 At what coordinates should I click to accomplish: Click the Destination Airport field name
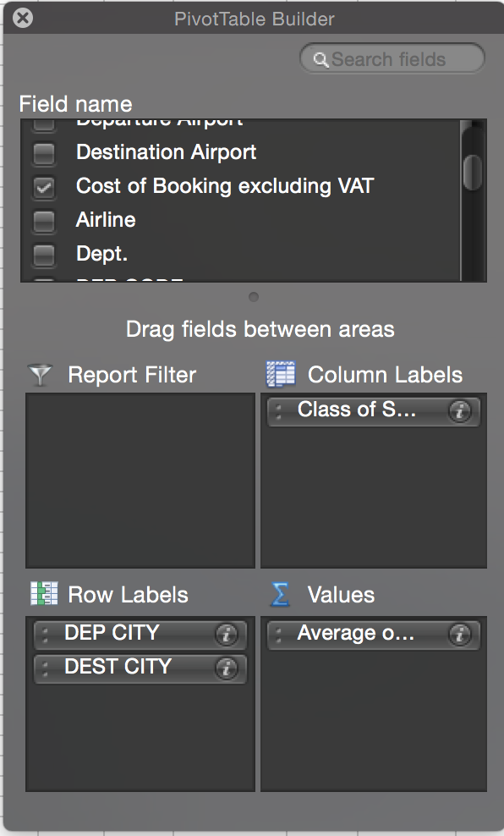[x=167, y=152]
